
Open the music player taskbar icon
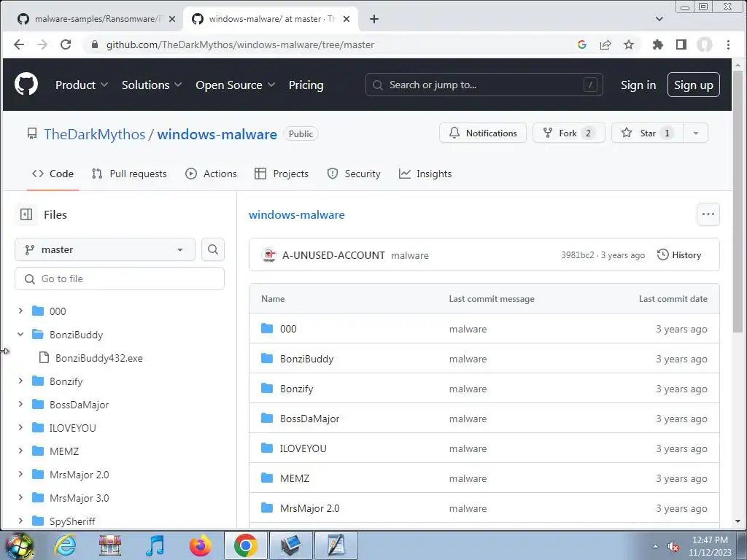click(x=155, y=545)
